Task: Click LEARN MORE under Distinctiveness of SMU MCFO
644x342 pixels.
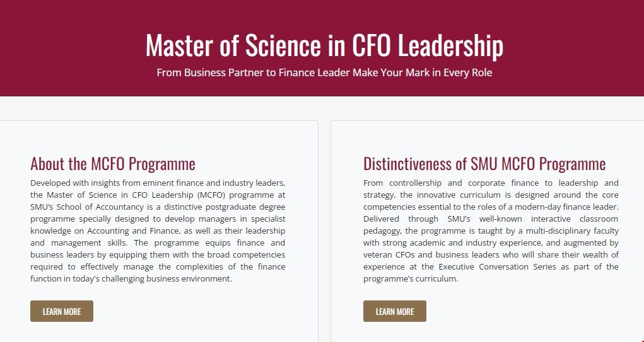Action: (x=395, y=311)
